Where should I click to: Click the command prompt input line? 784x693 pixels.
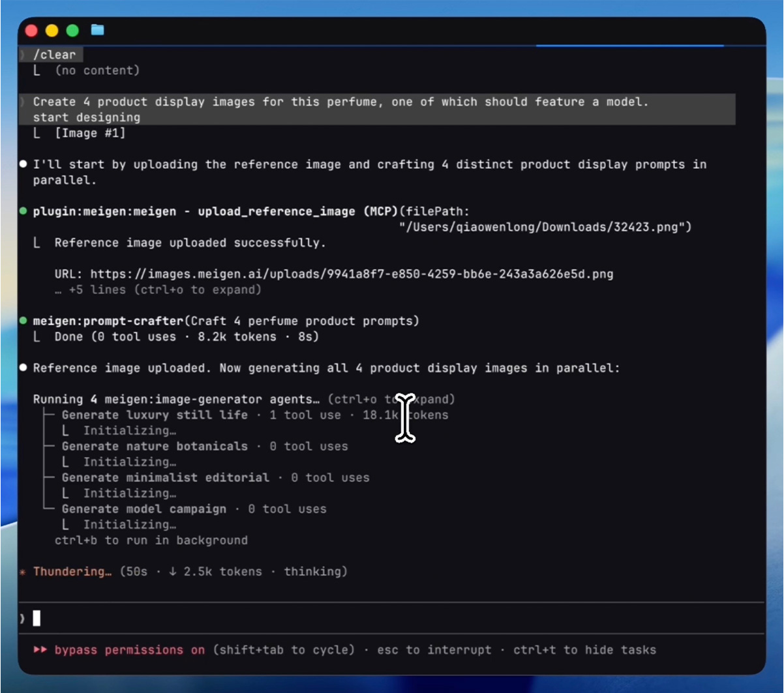(391, 618)
